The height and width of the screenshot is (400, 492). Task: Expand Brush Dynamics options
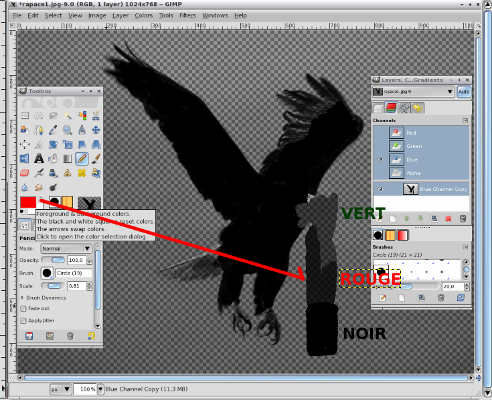(x=23, y=298)
